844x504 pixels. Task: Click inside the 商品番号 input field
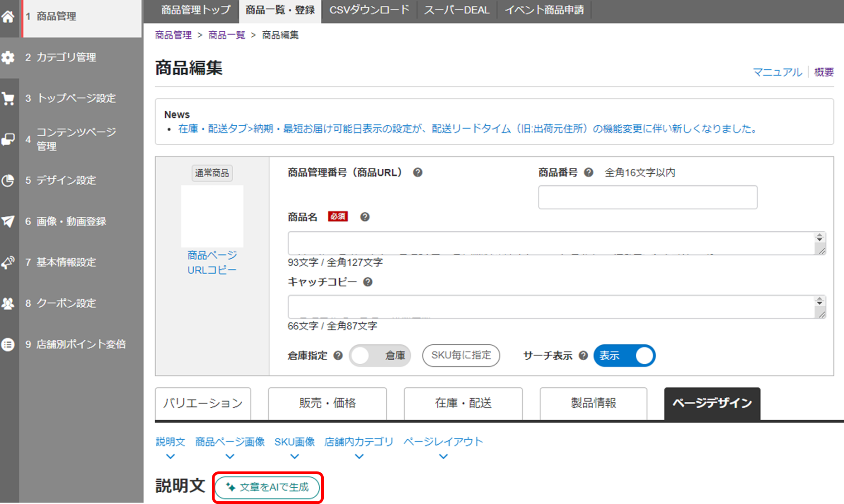pyautogui.click(x=647, y=197)
